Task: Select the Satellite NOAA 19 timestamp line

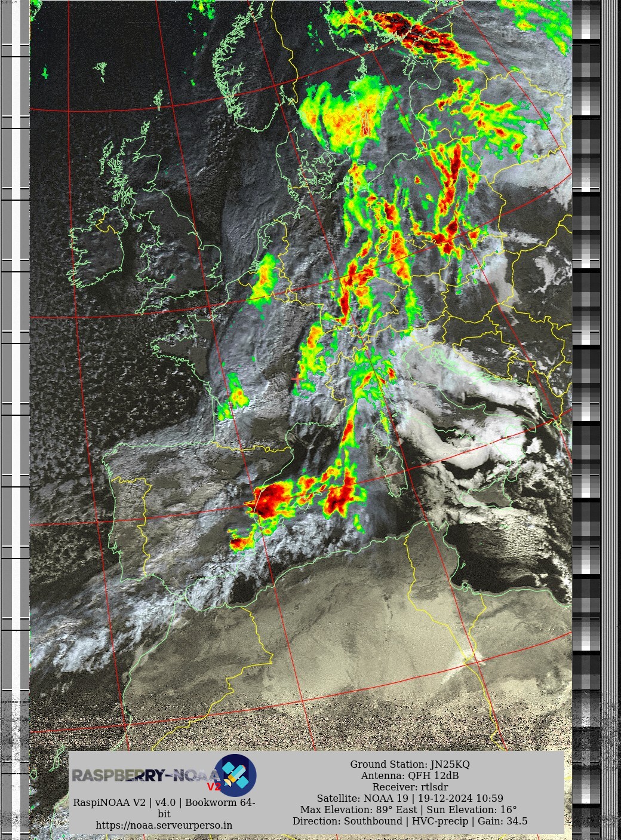Action: pyautogui.click(x=410, y=798)
